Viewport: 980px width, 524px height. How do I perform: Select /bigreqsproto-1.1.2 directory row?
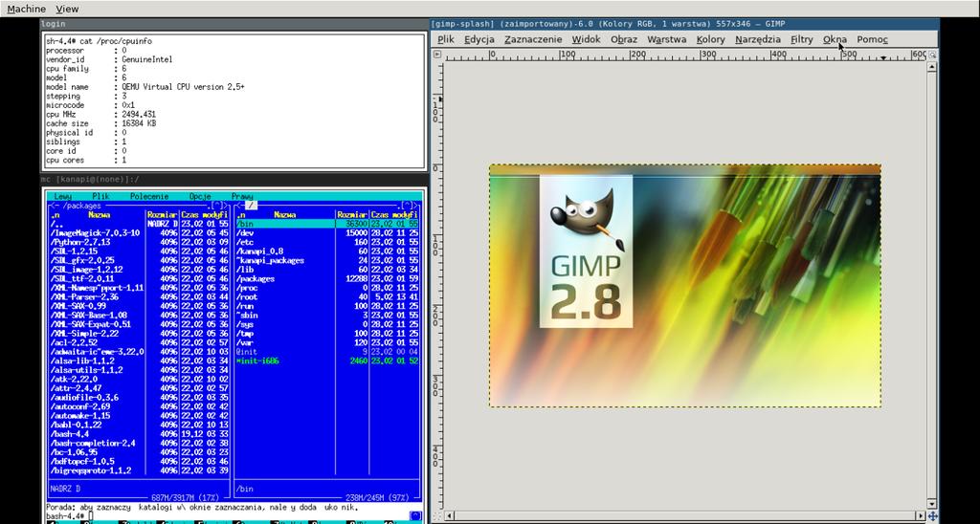pyautogui.click(x=139, y=470)
